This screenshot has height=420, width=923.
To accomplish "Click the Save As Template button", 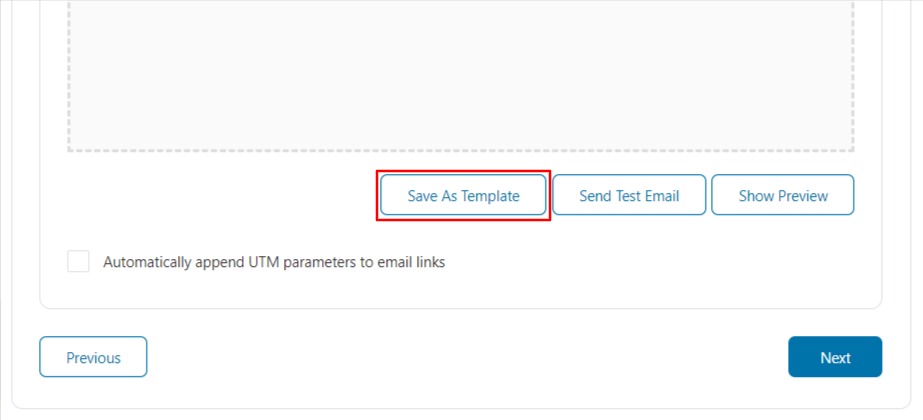I will click(463, 195).
